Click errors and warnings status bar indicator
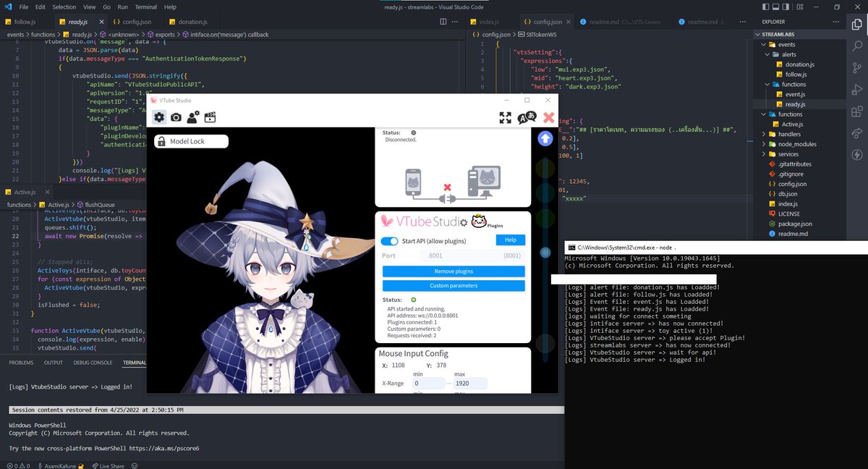868x469 pixels. pos(18,466)
